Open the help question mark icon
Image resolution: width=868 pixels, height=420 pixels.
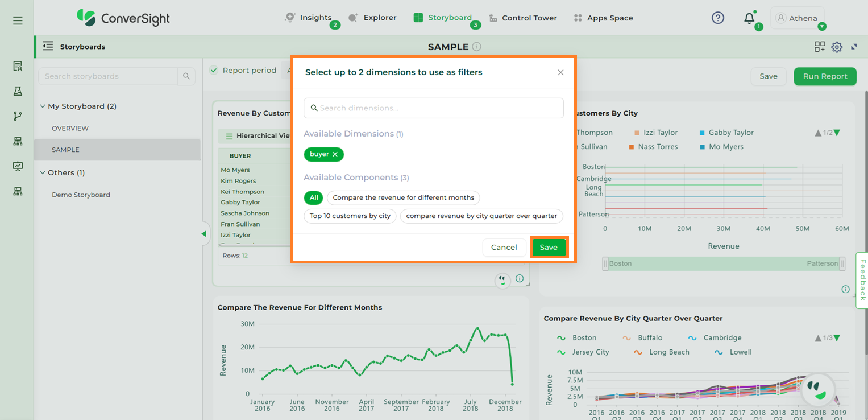[x=718, y=18]
